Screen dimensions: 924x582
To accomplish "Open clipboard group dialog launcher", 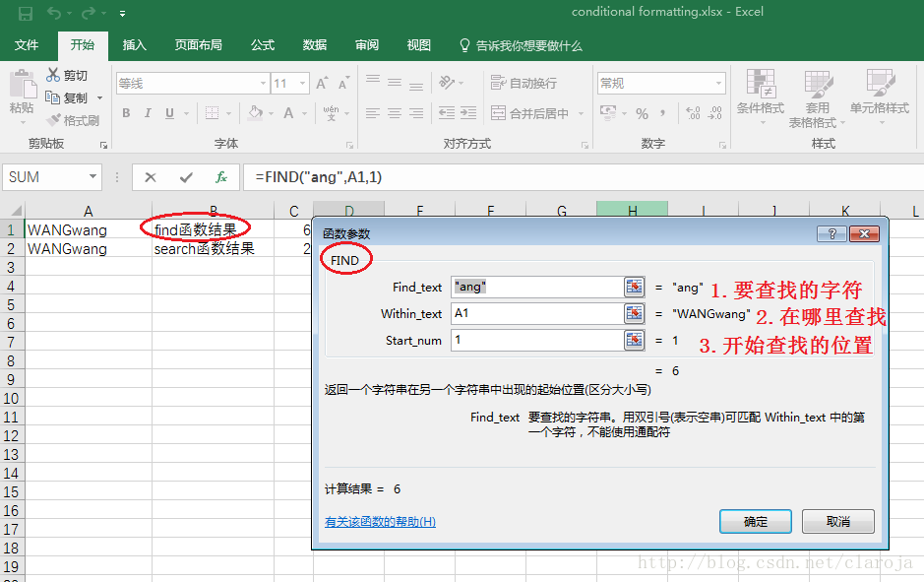I will click(103, 145).
